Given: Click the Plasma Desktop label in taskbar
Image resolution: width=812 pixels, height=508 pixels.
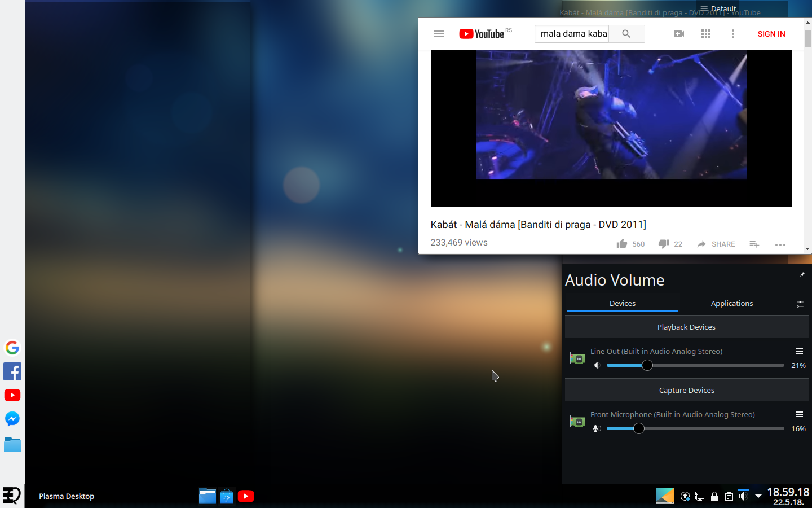Looking at the screenshot, I should (x=67, y=496).
